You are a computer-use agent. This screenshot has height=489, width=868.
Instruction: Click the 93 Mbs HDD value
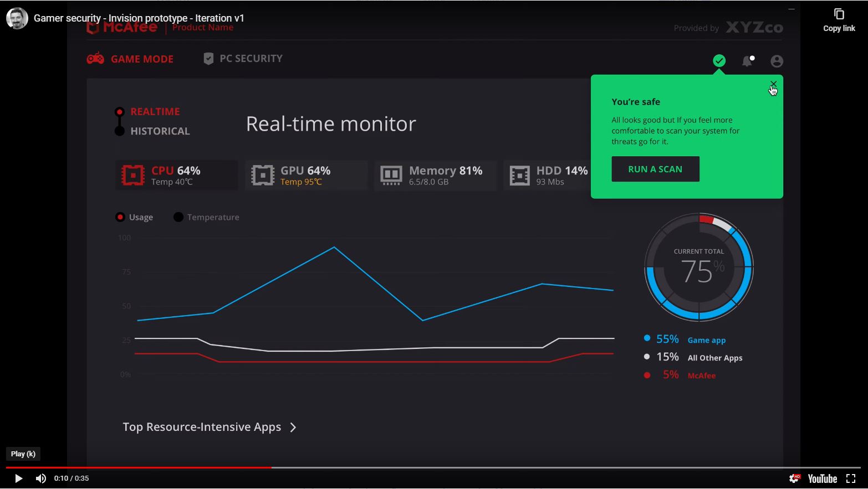pyautogui.click(x=550, y=182)
